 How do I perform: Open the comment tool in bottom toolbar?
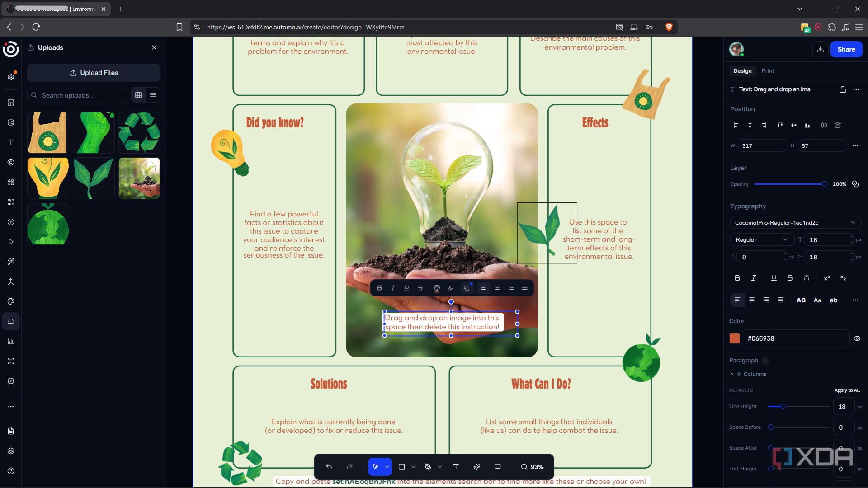[497, 467]
